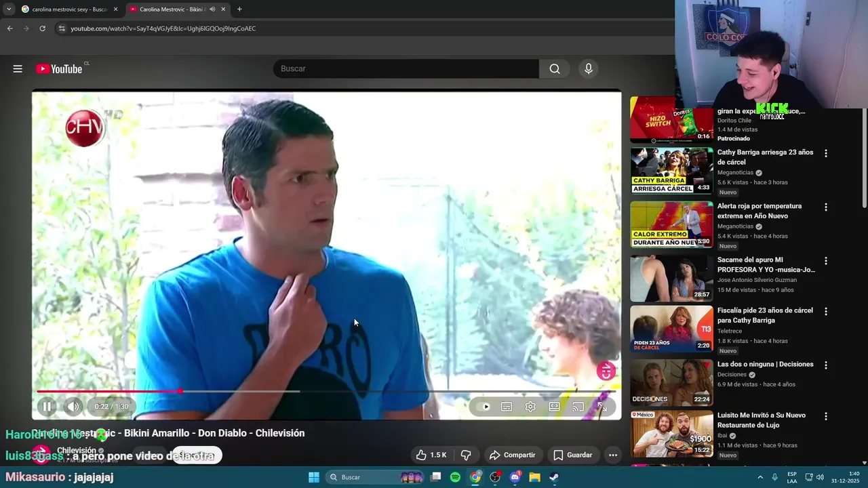This screenshot has height=488, width=868.
Task: Open the ESP LAA language switcher
Action: [x=792, y=477]
